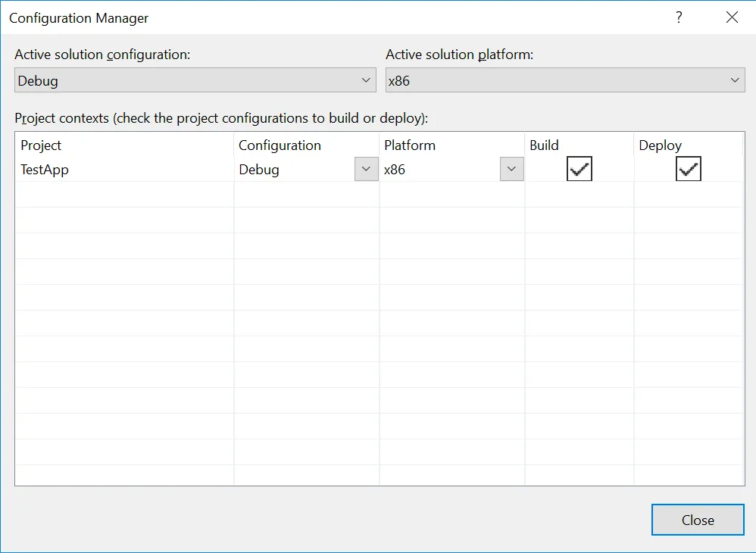
Task: Expand the dropdown arrow in TestApp's Configuration cell
Action: point(367,170)
